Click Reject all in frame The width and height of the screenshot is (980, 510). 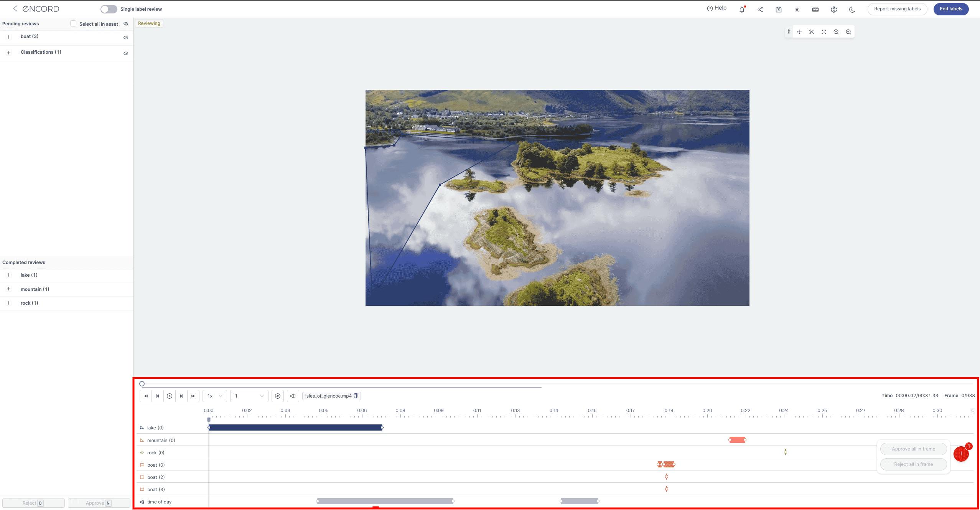click(x=913, y=464)
